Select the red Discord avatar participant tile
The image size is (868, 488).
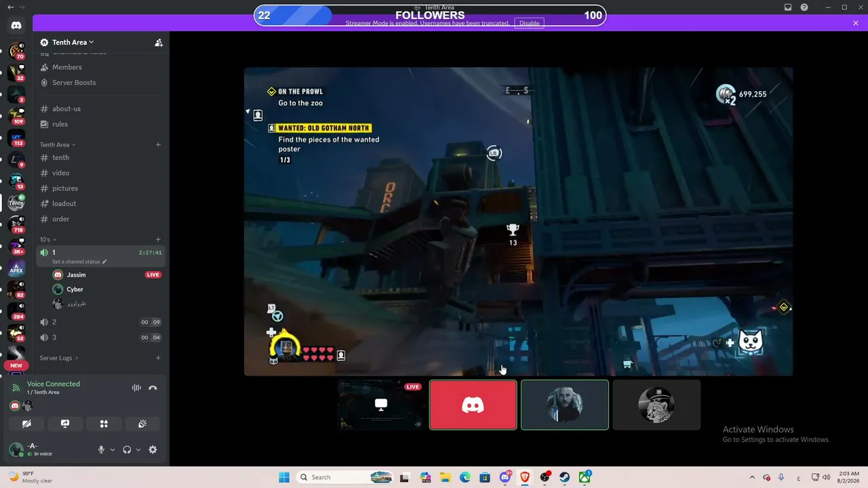(x=473, y=405)
